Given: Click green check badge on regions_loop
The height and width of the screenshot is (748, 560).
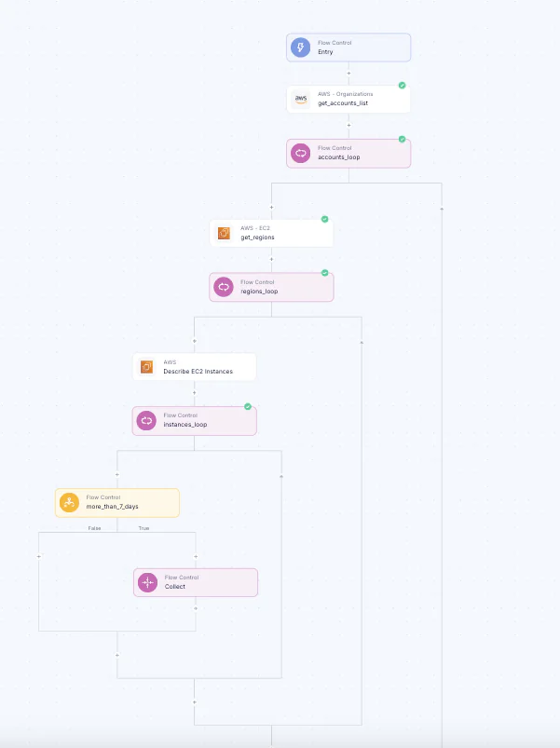Looking at the screenshot, I should point(324,273).
